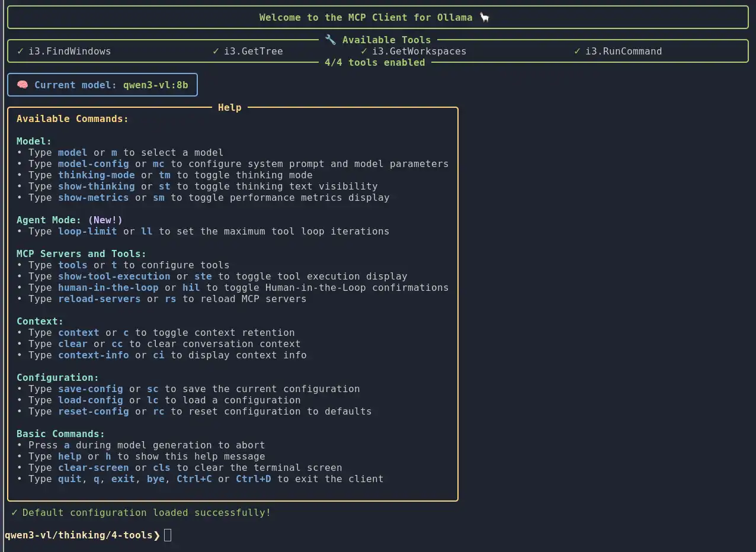Click the 4/4 tools enabled label
756x552 pixels.
tap(374, 62)
